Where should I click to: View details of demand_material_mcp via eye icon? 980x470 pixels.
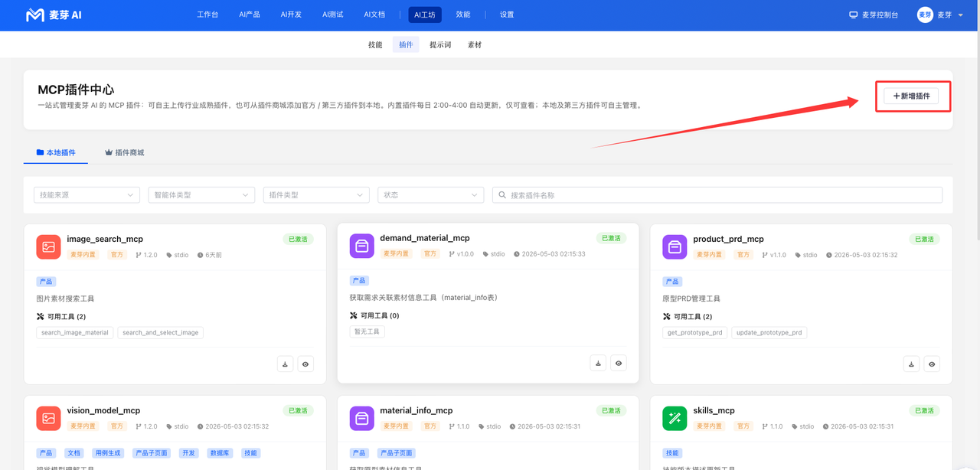[619, 363]
